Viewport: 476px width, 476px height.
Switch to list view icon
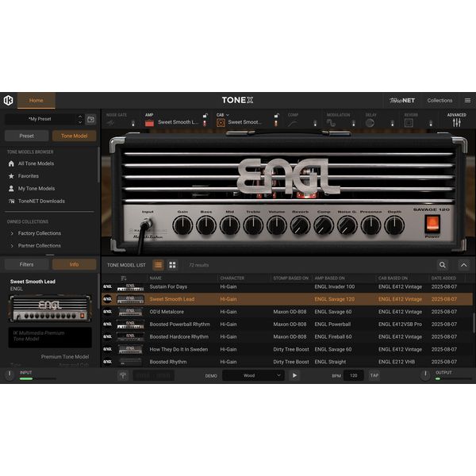158,265
